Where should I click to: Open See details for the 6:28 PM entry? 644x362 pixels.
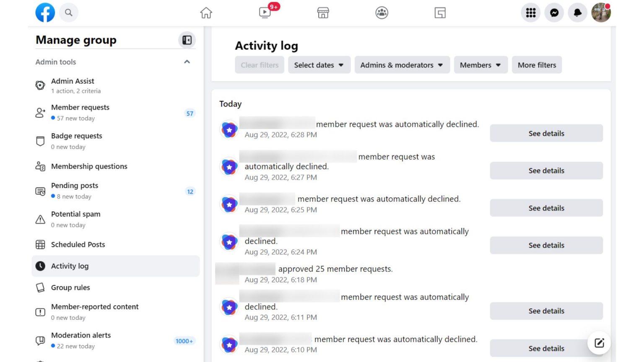click(x=546, y=133)
